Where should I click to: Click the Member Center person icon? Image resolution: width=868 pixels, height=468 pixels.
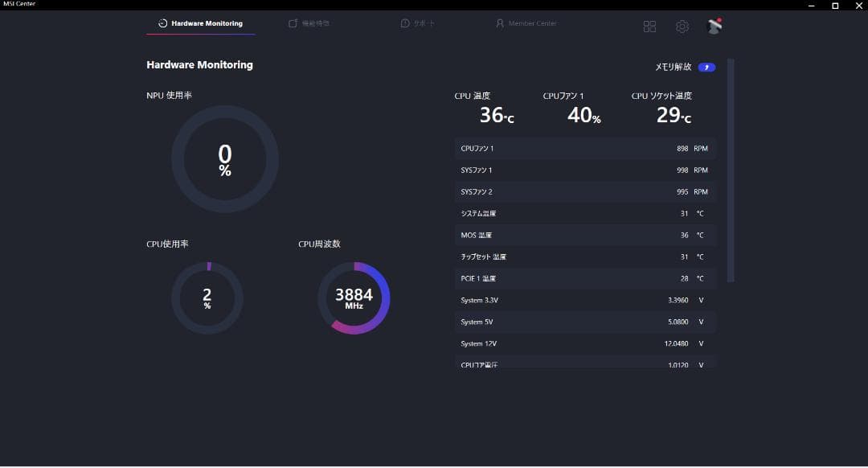pyautogui.click(x=500, y=23)
